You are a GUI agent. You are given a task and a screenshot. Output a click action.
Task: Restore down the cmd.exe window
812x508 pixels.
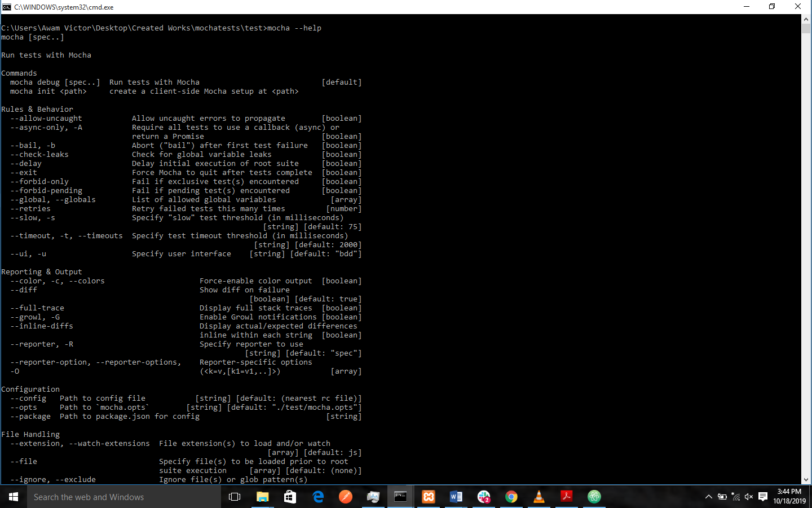coord(772,7)
